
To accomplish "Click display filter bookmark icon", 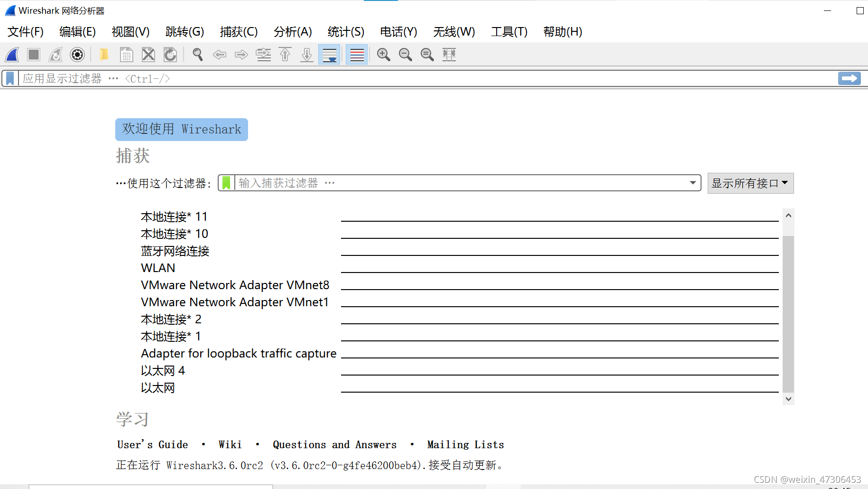I will pos(10,78).
